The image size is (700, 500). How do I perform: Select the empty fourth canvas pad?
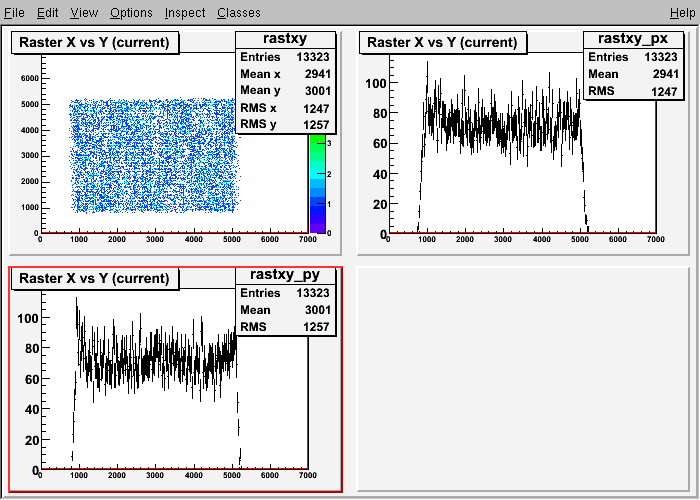(x=523, y=379)
